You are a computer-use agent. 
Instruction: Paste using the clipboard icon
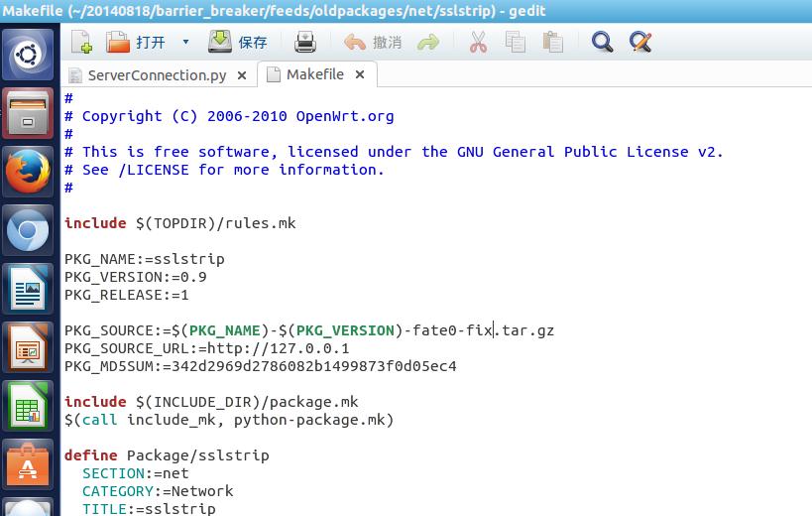552,42
